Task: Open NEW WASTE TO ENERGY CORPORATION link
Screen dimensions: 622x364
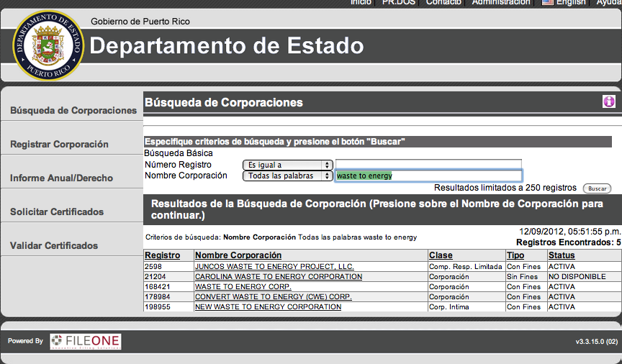Action: [268, 306]
